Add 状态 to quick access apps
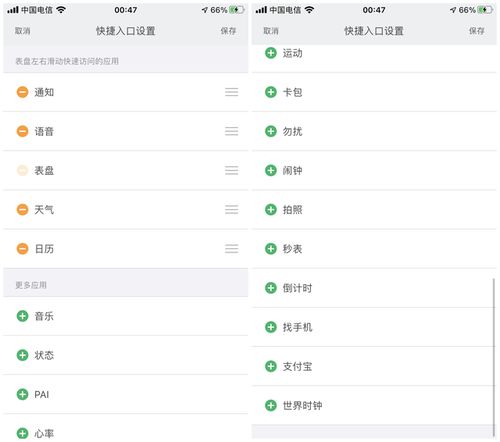This screenshot has height=442, width=500. click(22, 355)
